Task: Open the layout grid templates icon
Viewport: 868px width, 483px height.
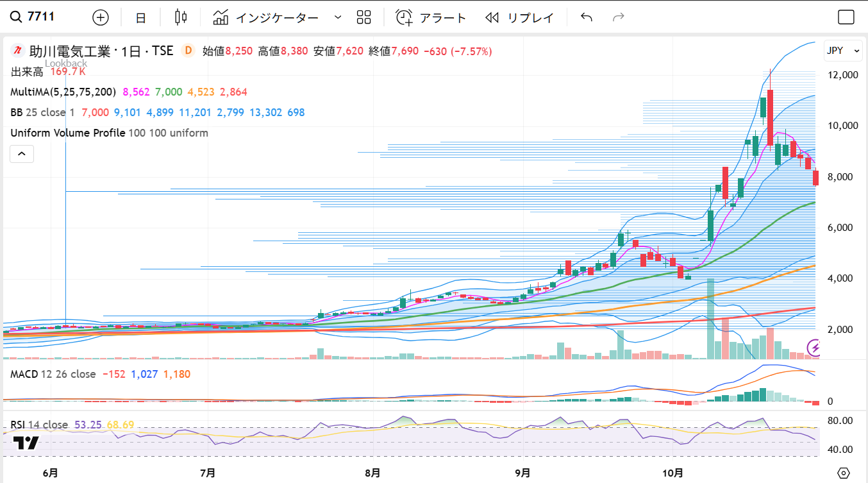Action: [363, 17]
